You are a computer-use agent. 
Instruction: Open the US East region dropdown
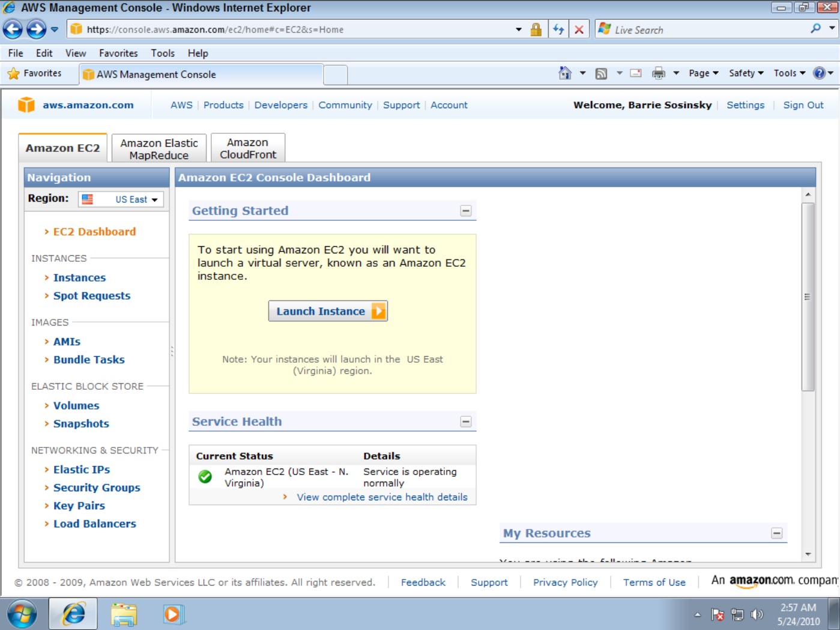coord(121,199)
